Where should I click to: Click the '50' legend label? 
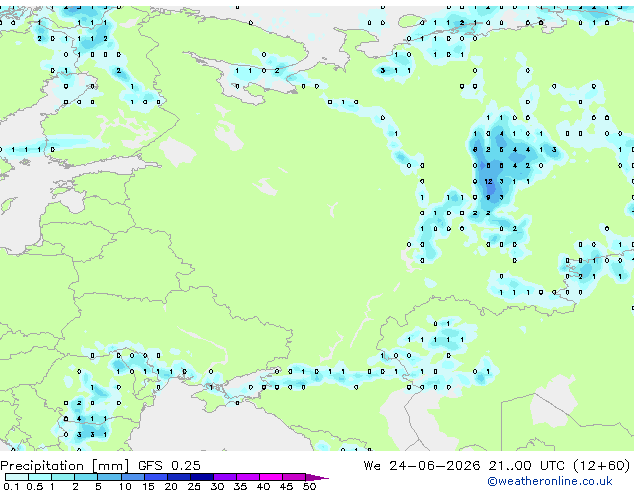coord(309,486)
